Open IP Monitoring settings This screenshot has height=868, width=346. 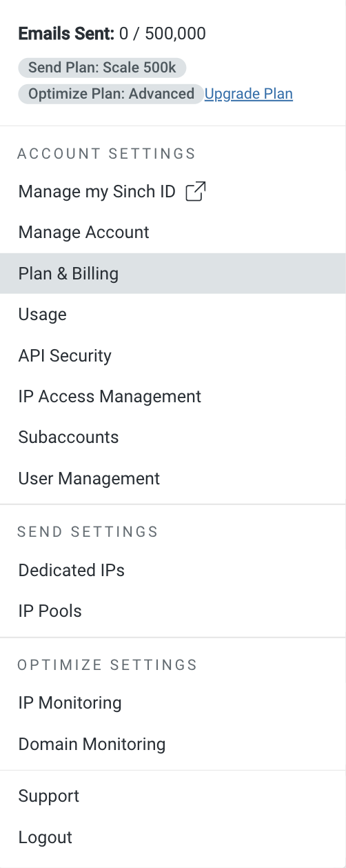[x=173, y=703]
